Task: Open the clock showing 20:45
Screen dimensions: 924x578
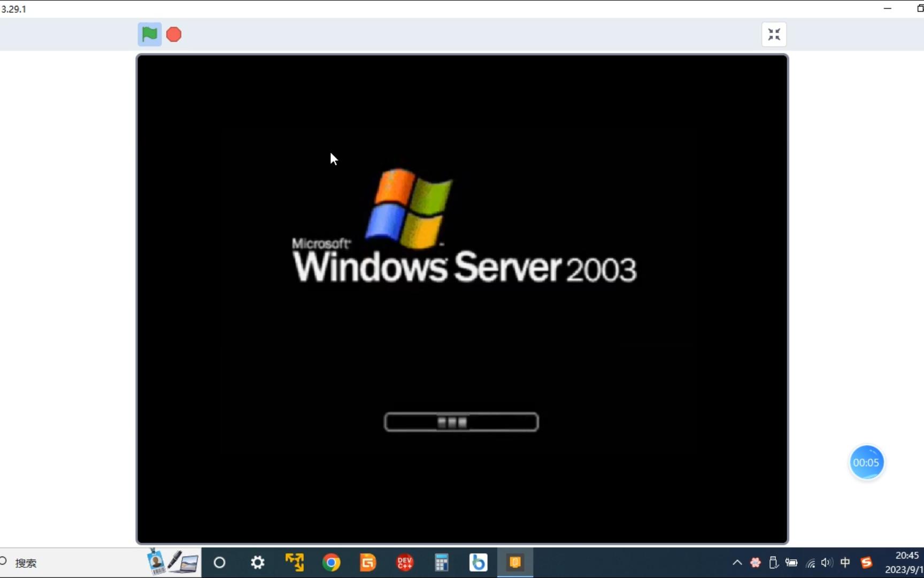Action: point(906,556)
